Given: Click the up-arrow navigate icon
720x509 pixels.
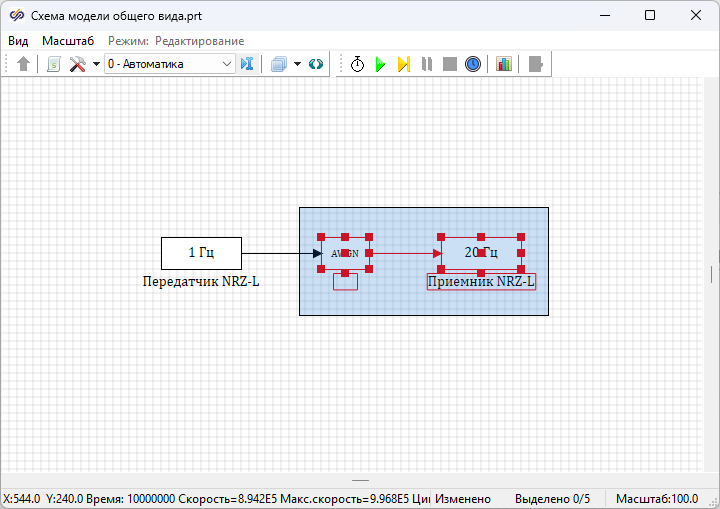Looking at the screenshot, I should 24,64.
